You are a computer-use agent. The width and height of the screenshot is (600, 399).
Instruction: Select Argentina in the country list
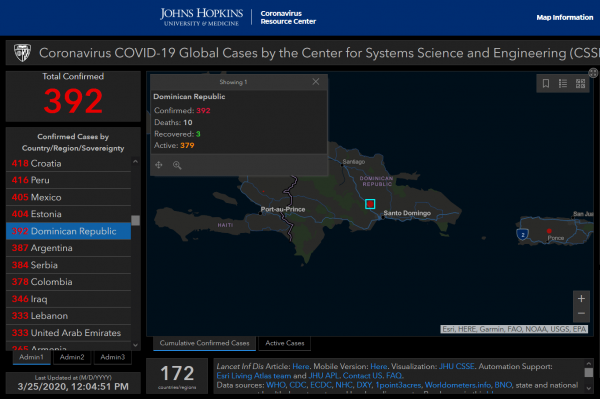68,248
